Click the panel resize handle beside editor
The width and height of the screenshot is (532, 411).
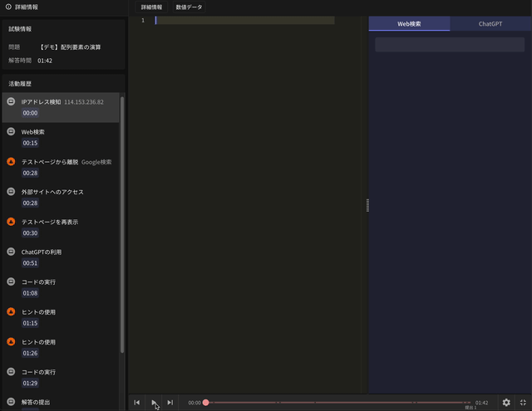[x=367, y=206]
